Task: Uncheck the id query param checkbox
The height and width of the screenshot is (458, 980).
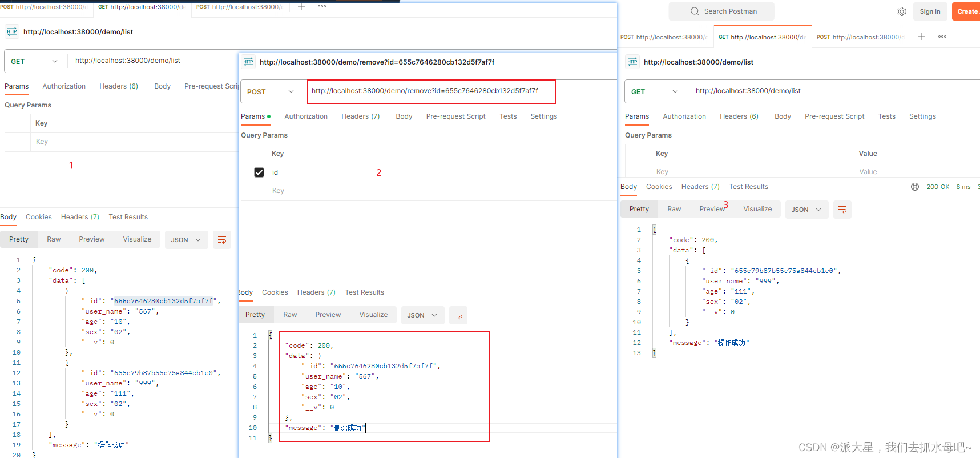Action: click(x=259, y=172)
